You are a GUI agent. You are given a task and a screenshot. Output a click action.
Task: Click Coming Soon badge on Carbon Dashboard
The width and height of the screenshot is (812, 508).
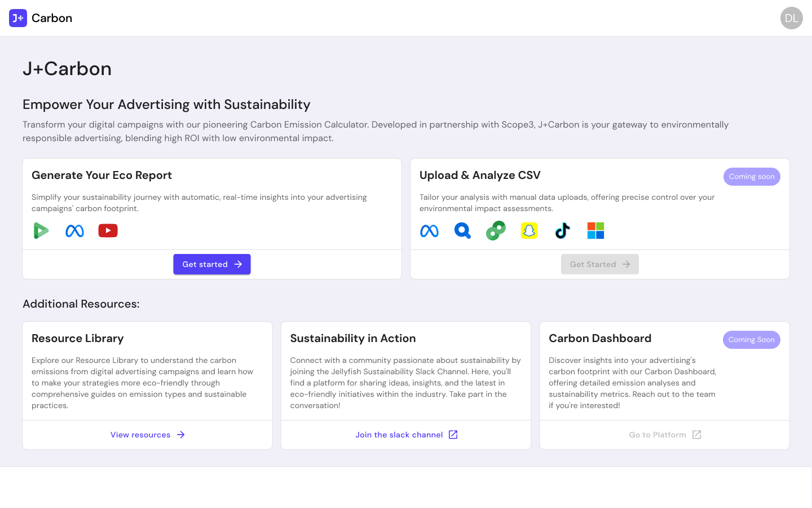click(752, 339)
